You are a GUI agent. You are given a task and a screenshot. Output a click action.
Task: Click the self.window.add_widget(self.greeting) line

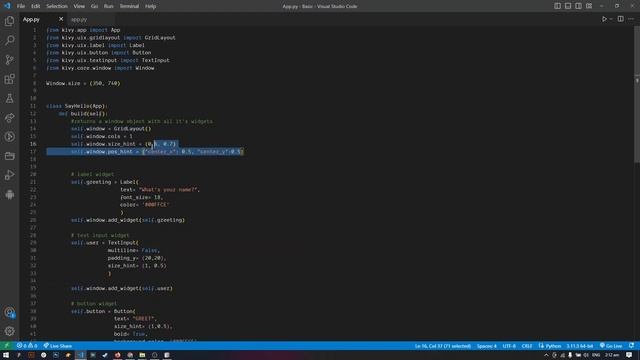click(128, 220)
